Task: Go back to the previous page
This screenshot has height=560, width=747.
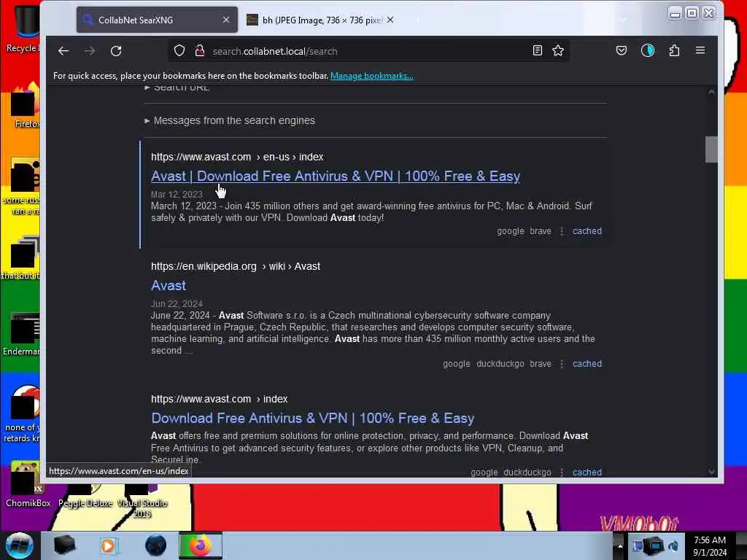Action: 63,51
